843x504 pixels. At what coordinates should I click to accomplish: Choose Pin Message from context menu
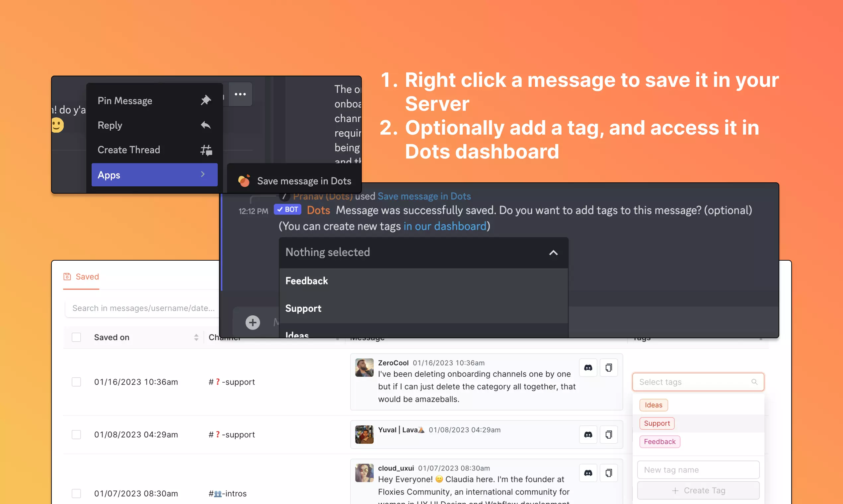point(154,100)
